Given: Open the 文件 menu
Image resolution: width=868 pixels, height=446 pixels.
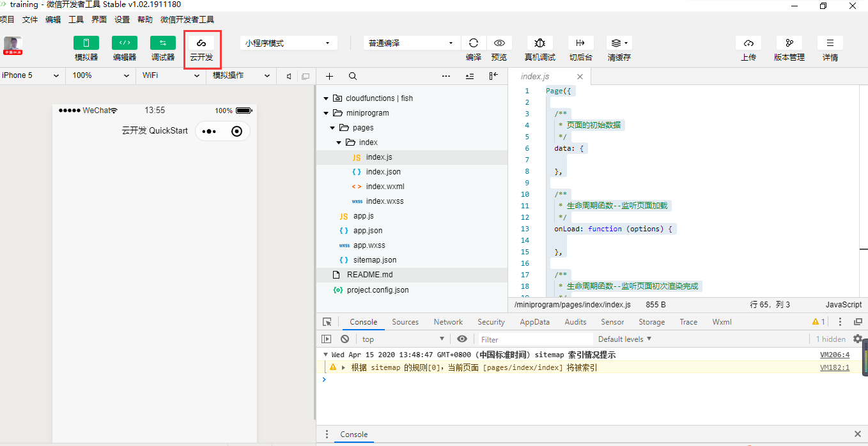Looking at the screenshot, I should coord(30,20).
